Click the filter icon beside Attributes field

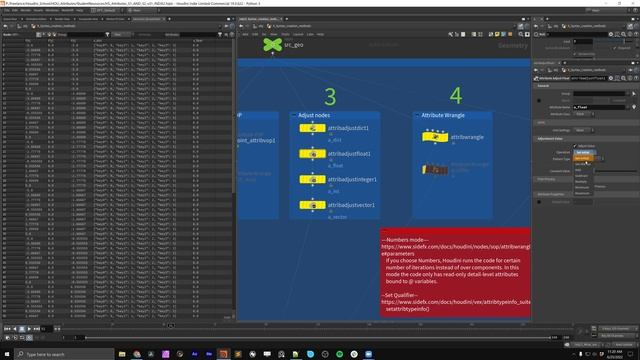[x=220, y=35]
